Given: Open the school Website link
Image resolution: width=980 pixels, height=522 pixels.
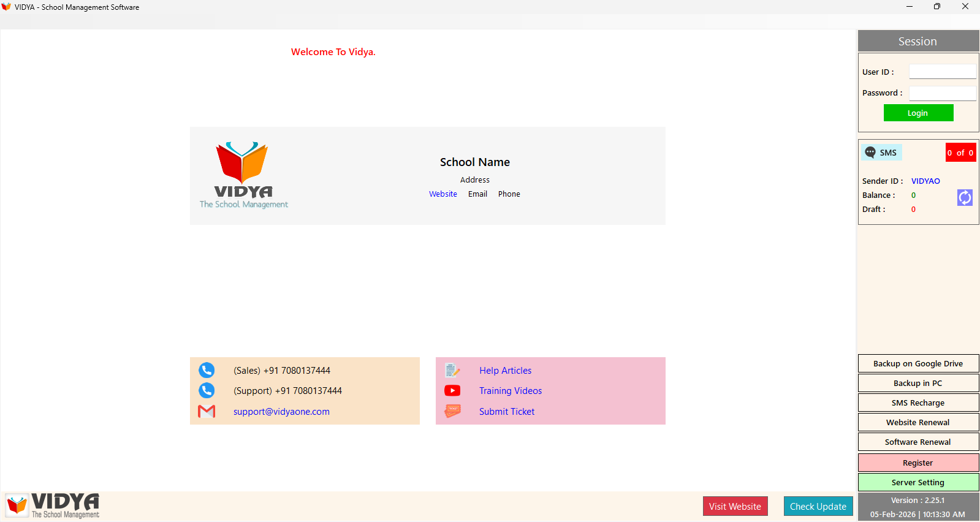Looking at the screenshot, I should pos(443,194).
